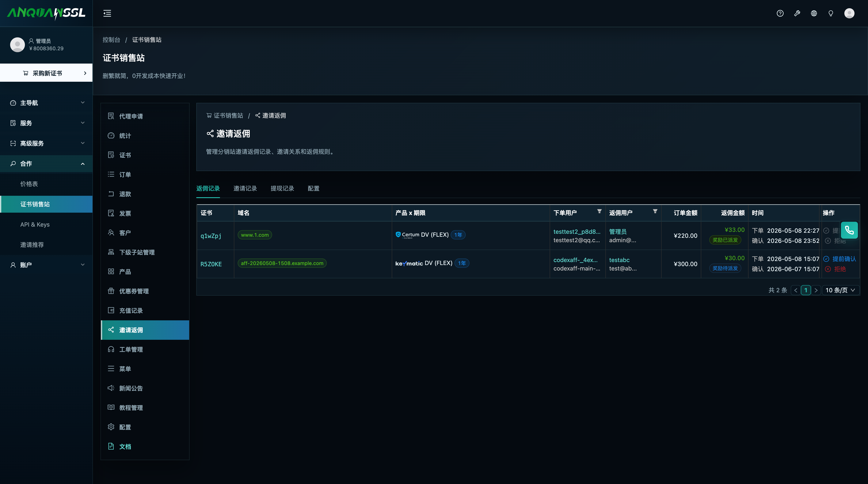
Task: Open the user avatar in top right
Action: coord(849,14)
